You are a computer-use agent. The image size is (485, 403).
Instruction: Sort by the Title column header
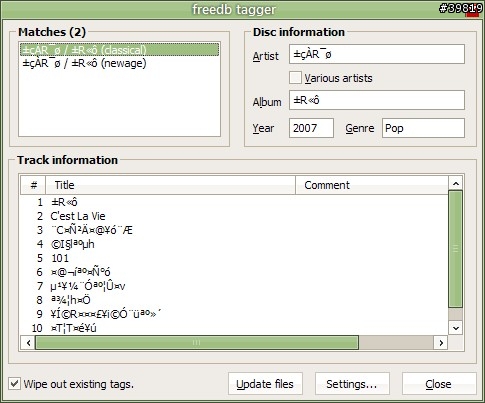tap(170, 185)
